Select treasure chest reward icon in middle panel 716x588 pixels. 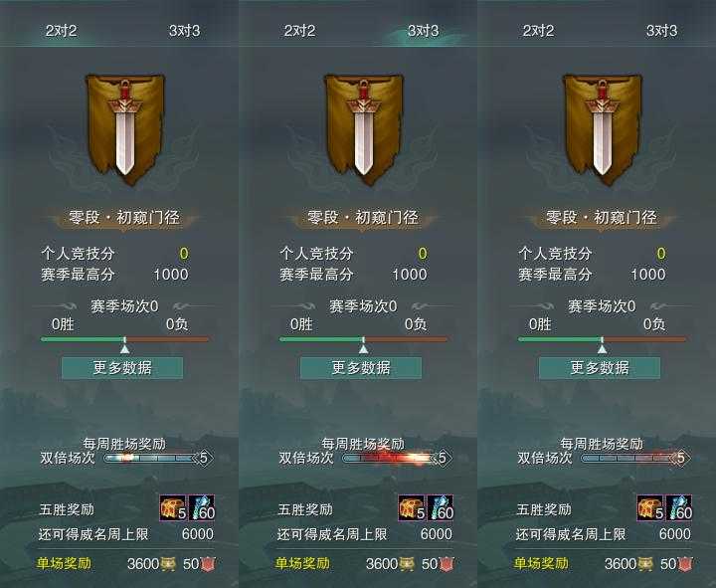tap(412, 507)
